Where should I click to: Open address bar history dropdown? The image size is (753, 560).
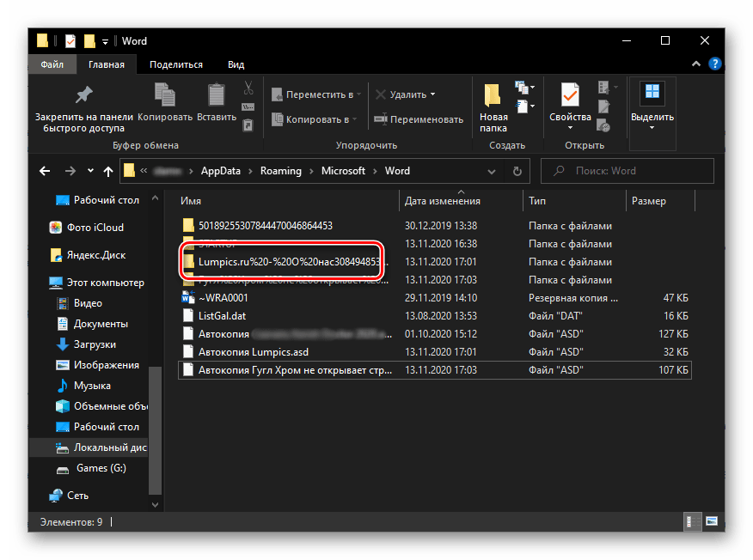tap(492, 171)
